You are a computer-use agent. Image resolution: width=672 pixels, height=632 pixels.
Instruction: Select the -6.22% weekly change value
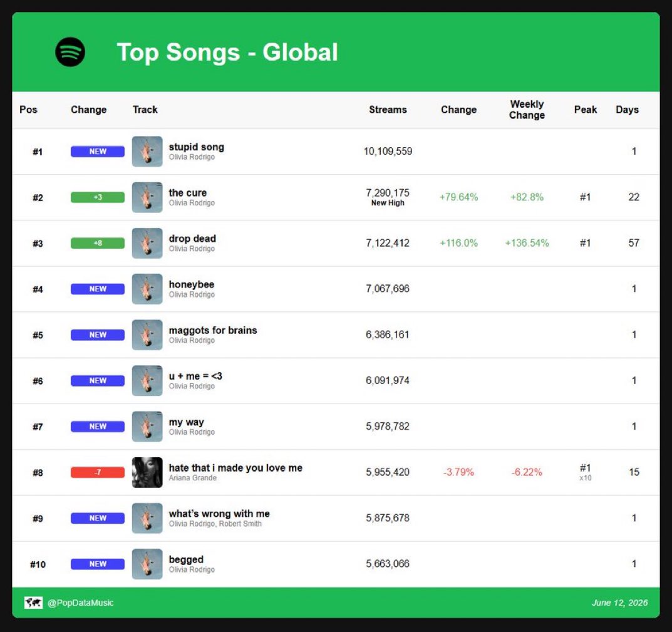527,472
